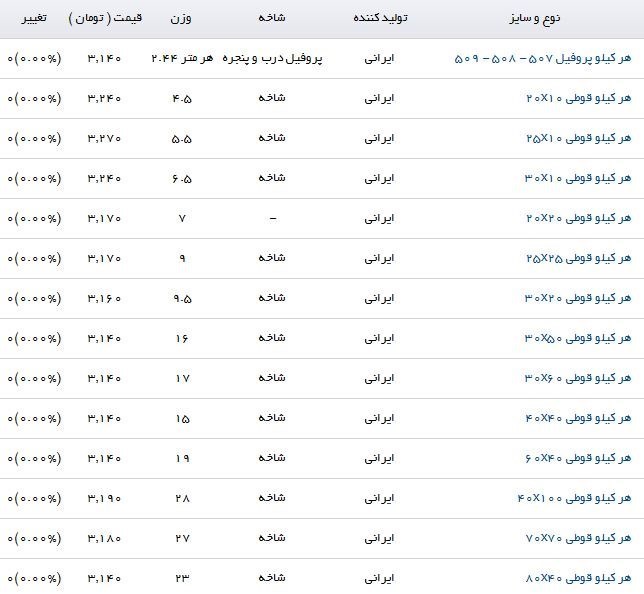Select price ۳,۱۹۰ in ۴۰x۱۰۰ row
The height and width of the screenshot is (594, 644).
point(104,499)
